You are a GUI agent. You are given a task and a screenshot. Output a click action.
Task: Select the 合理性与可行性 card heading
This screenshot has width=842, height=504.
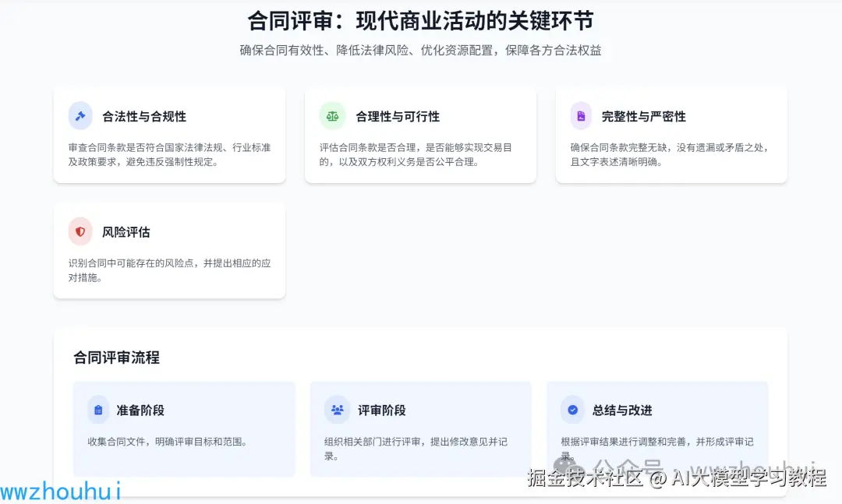pos(398,116)
